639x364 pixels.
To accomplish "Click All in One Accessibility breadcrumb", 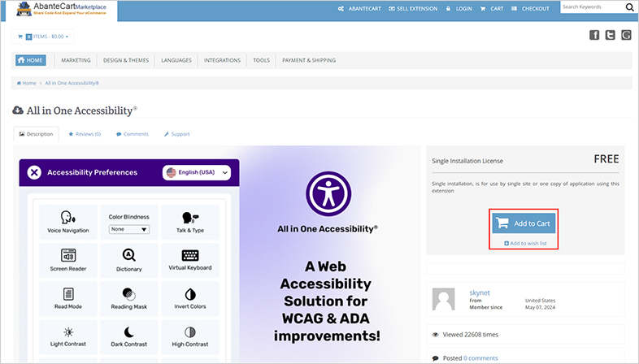I will (x=72, y=83).
